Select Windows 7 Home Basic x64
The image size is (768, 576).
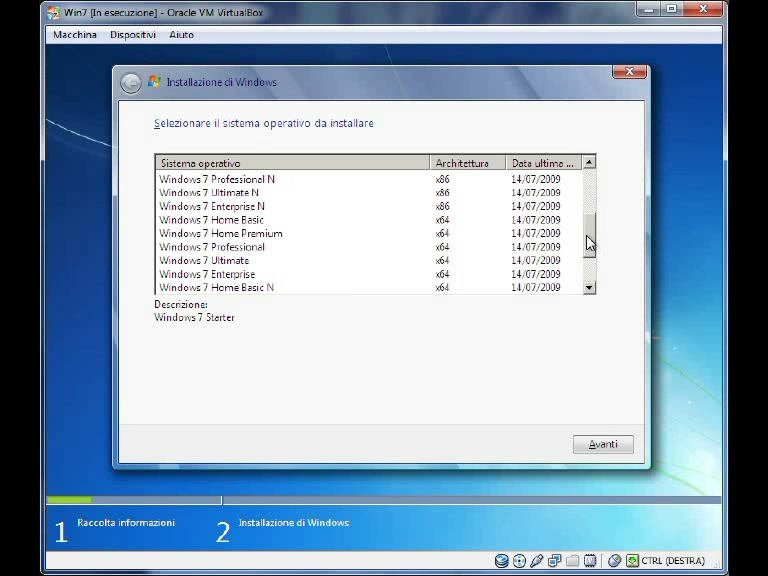click(369, 220)
